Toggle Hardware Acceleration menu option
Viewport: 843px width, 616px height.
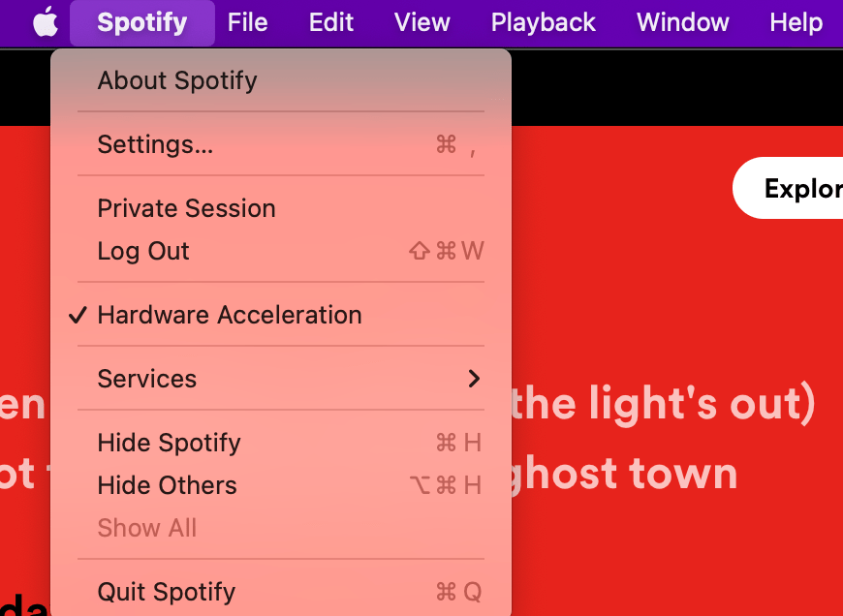pyautogui.click(x=230, y=315)
